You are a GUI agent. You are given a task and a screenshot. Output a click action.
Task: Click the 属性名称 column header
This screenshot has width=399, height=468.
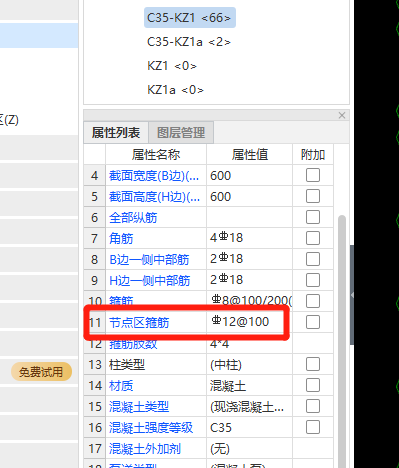coord(156,155)
